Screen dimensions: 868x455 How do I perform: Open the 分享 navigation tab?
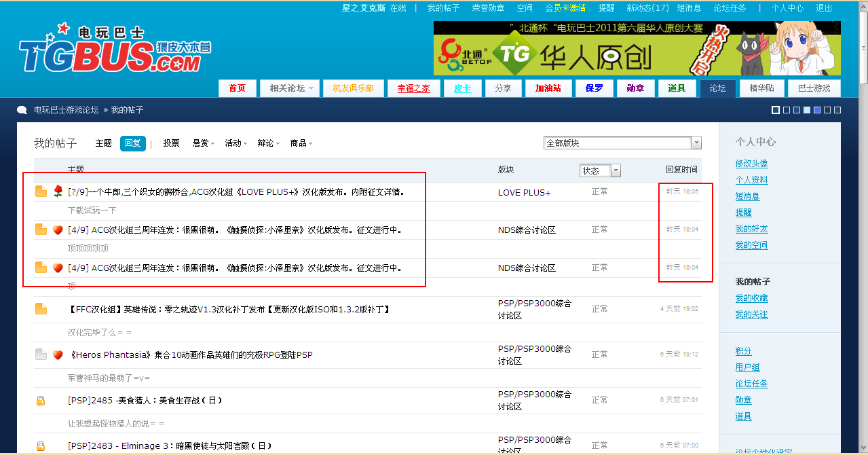[504, 88]
